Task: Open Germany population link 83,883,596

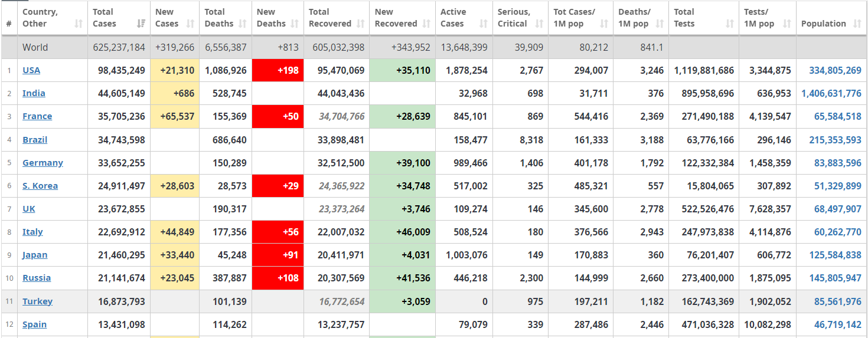Action: [x=837, y=163]
